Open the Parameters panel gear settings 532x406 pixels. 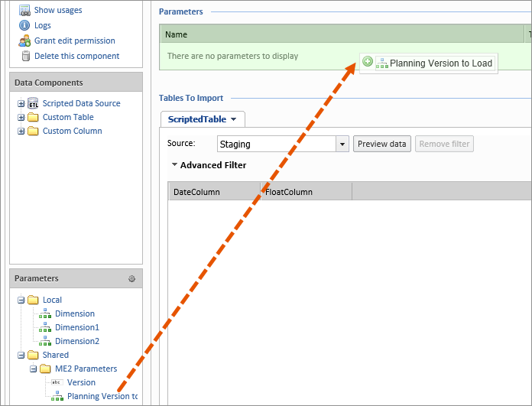(x=131, y=279)
